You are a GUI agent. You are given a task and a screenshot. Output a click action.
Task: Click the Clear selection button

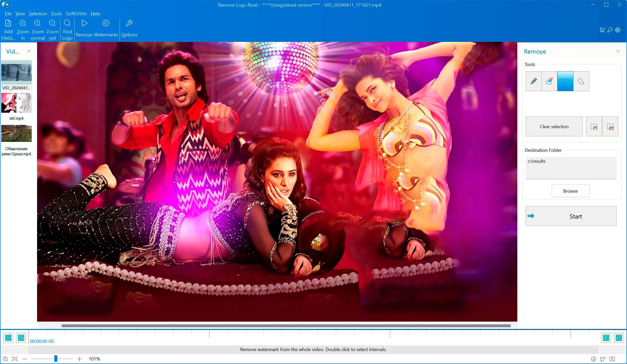554,126
